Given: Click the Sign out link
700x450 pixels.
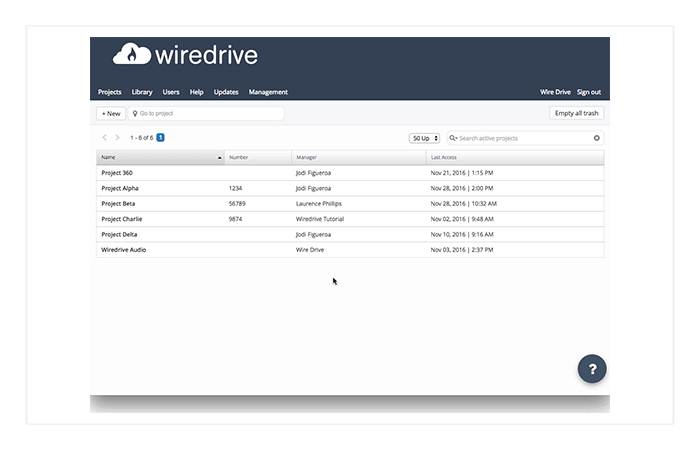Looking at the screenshot, I should pyautogui.click(x=589, y=92).
